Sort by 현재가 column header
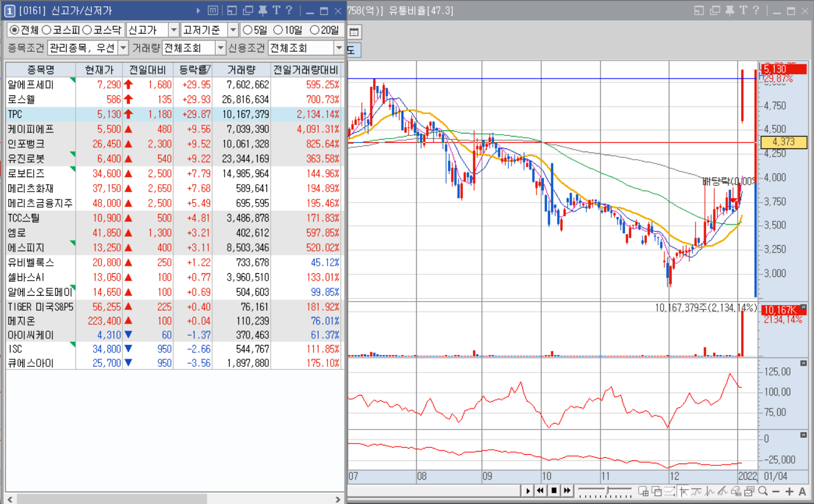The image size is (814, 504). click(99, 69)
